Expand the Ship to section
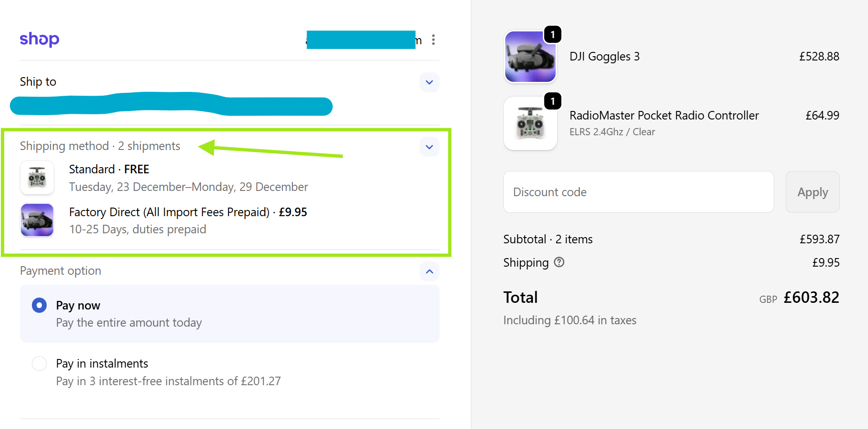 (429, 82)
